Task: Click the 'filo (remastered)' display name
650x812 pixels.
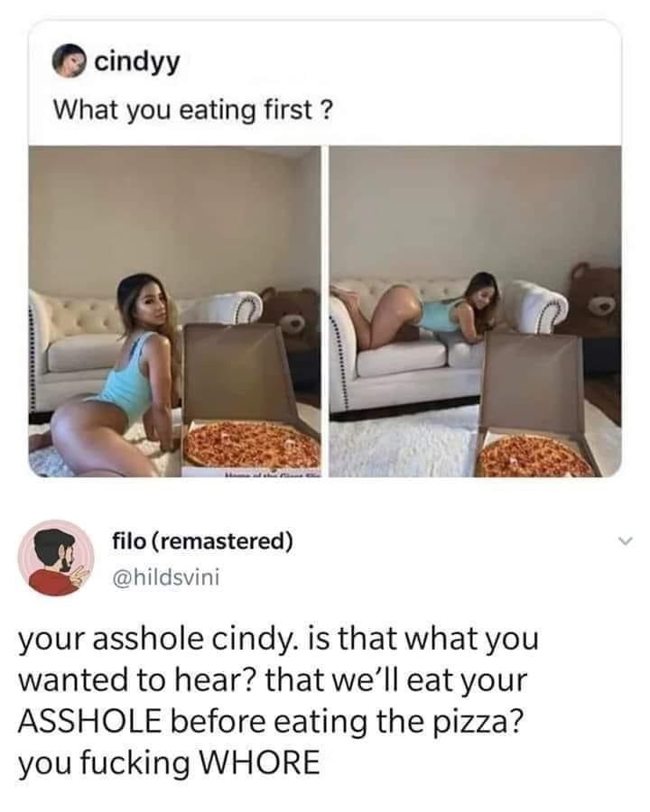Action: click(x=202, y=541)
